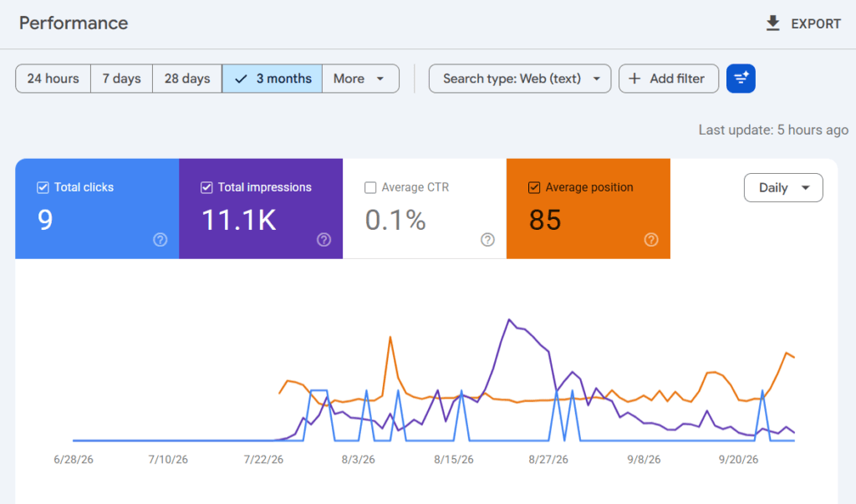Click the Performance page heading
856x504 pixels.
74,23
